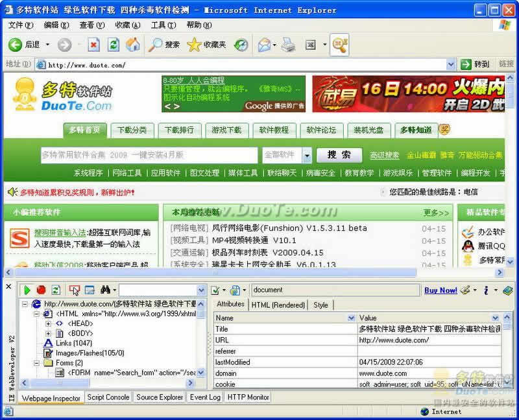Open the Back button history dropdown arrow
This screenshot has height=420, width=519.
coord(47,44)
